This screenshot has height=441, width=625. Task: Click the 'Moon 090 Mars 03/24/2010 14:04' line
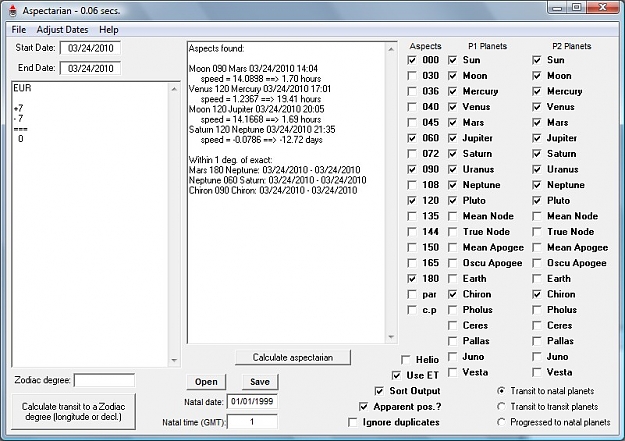[253, 69]
